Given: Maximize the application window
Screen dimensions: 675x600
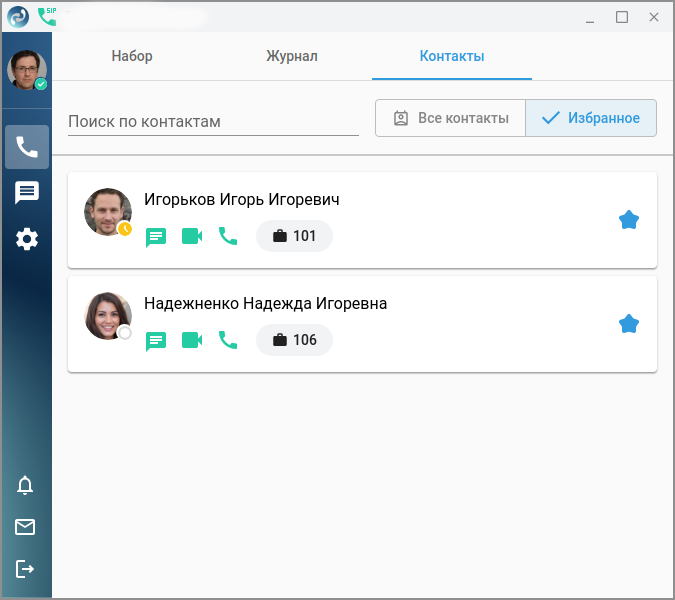Looking at the screenshot, I should (x=622, y=17).
